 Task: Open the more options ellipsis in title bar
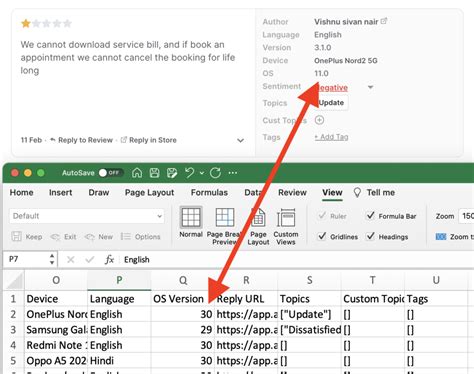pos(233,173)
